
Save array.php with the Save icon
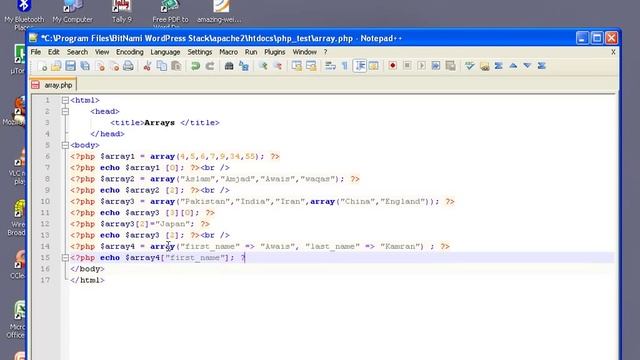click(x=70, y=66)
